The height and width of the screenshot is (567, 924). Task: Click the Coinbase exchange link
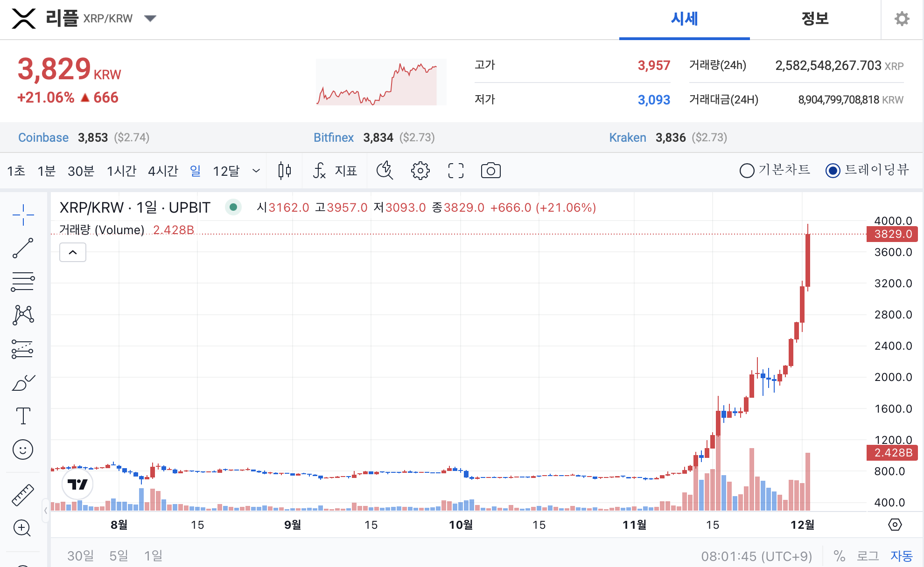point(43,138)
